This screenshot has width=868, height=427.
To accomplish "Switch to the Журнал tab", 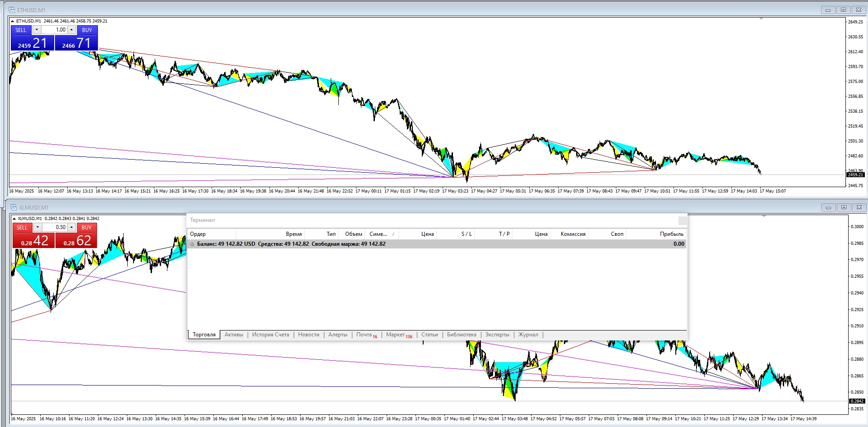I will tap(528, 335).
